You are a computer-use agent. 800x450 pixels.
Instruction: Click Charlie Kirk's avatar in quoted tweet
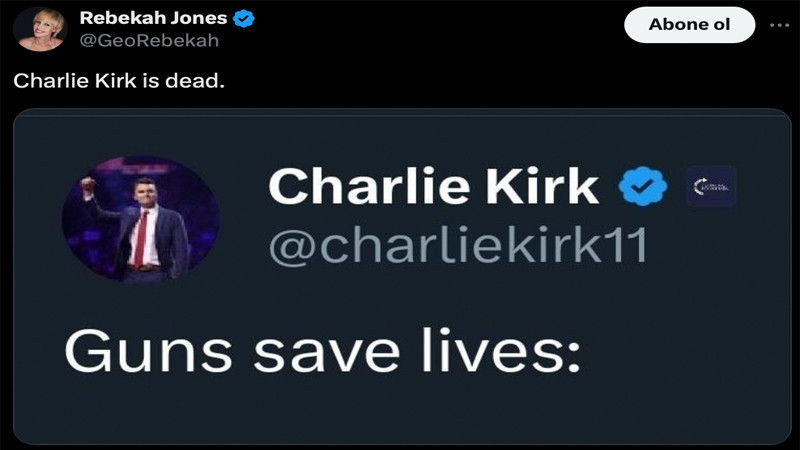(140, 217)
